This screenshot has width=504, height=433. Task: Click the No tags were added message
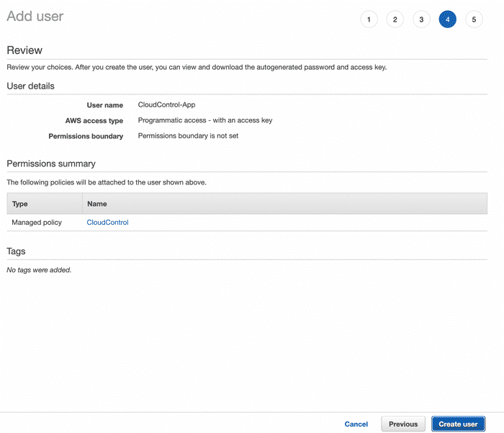click(39, 270)
